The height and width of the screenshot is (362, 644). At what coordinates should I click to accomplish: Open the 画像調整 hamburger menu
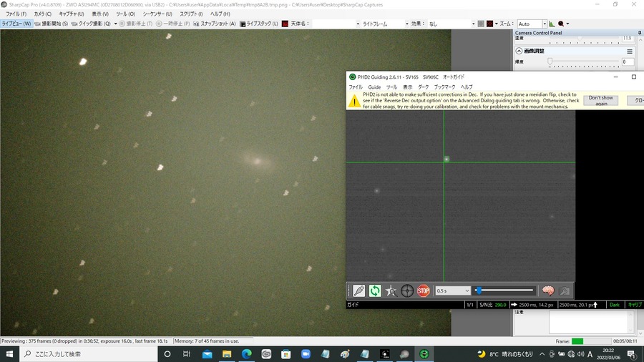click(x=630, y=52)
